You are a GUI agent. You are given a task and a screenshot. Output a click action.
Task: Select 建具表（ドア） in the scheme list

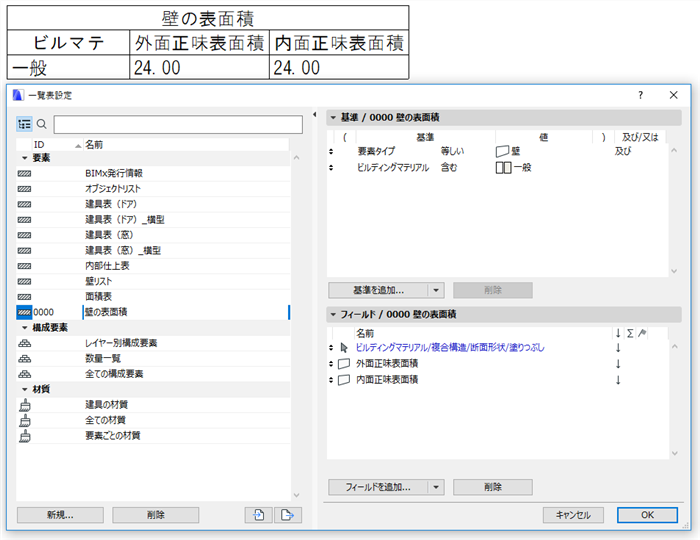[x=111, y=204]
